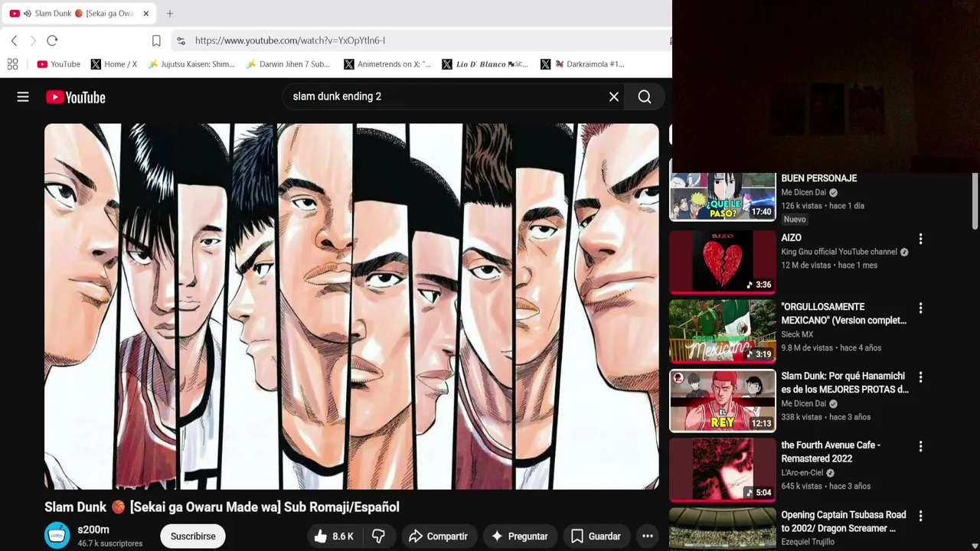This screenshot has height=551, width=980.
Task: Click the Preguntar button
Action: (x=520, y=536)
